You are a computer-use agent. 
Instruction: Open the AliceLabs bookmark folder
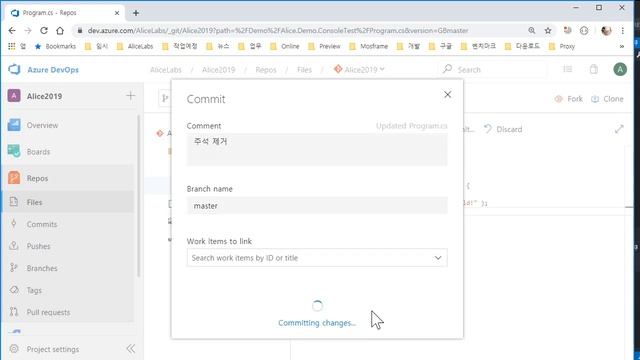pos(135,47)
